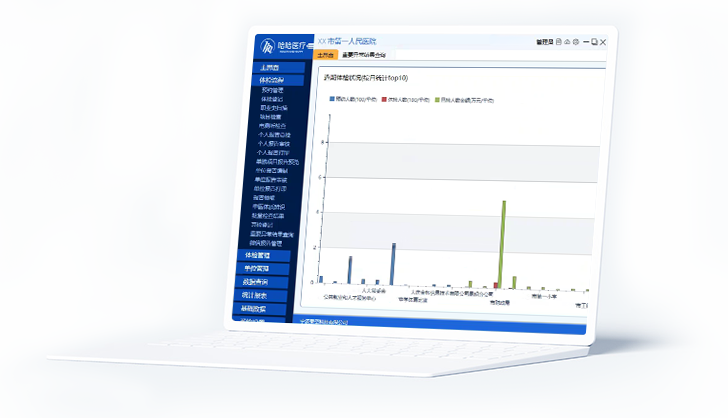The image size is (728, 418).
Task: Click the tall green bar in the chart
Action: click(x=503, y=243)
